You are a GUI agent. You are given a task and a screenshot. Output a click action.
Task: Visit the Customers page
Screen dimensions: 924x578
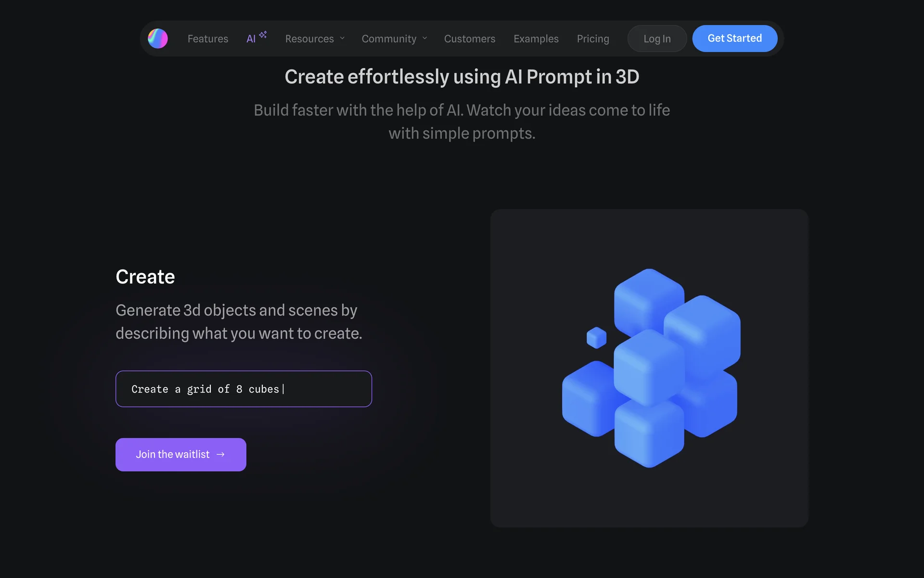coord(469,39)
